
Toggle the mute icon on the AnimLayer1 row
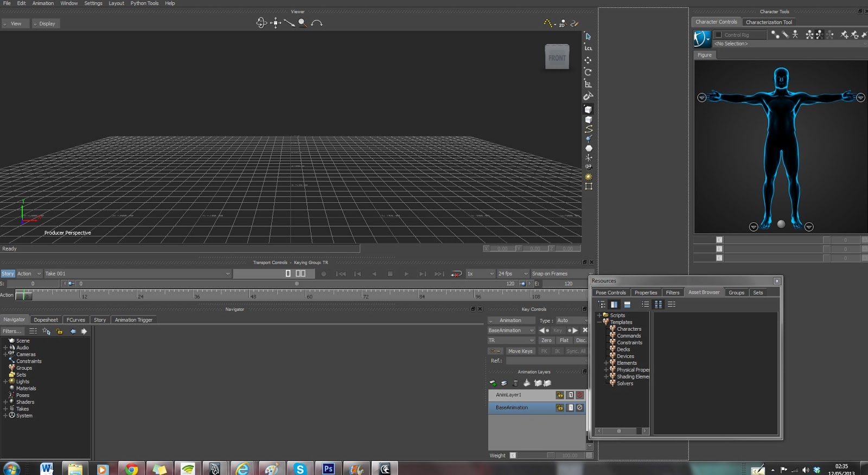point(579,395)
